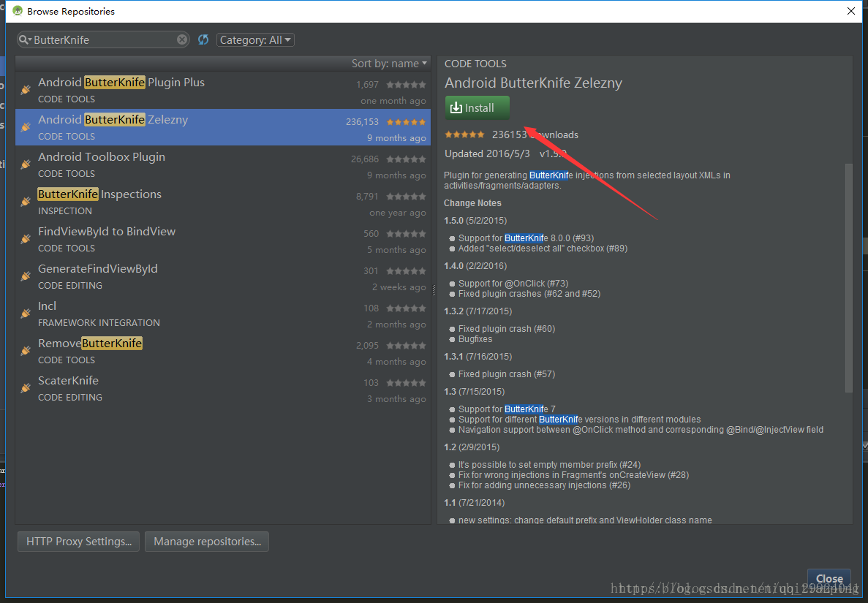
Task: Click 'Support for @OnClick (#73)' note
Action: (513, 284)
